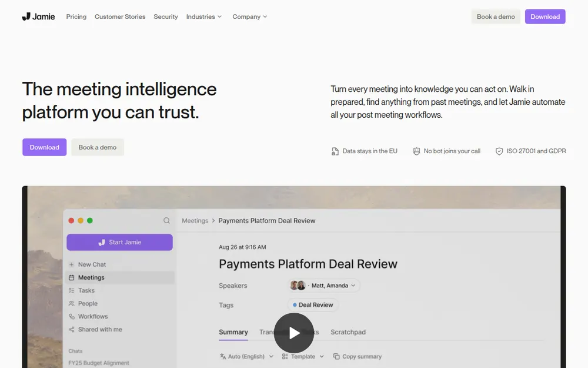Screen dimensions: 588x368
Task: Click the yellow minimize dot of the app window
Action: 80,220
